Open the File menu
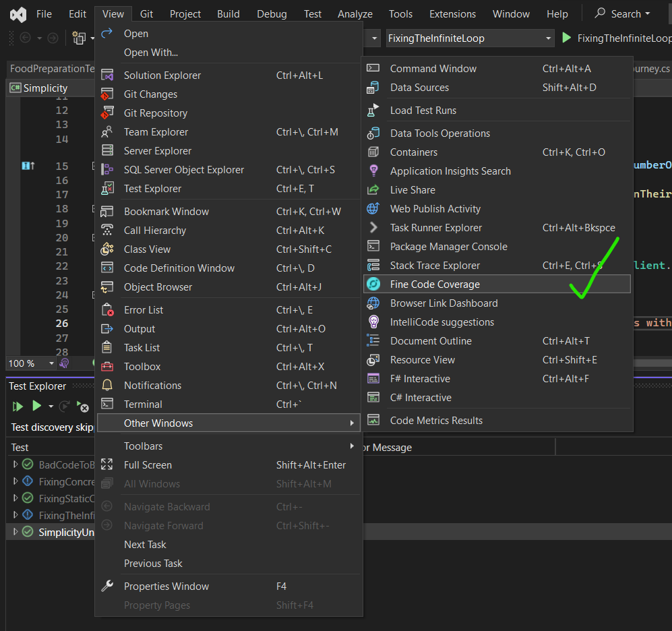 tap(44, 14)
